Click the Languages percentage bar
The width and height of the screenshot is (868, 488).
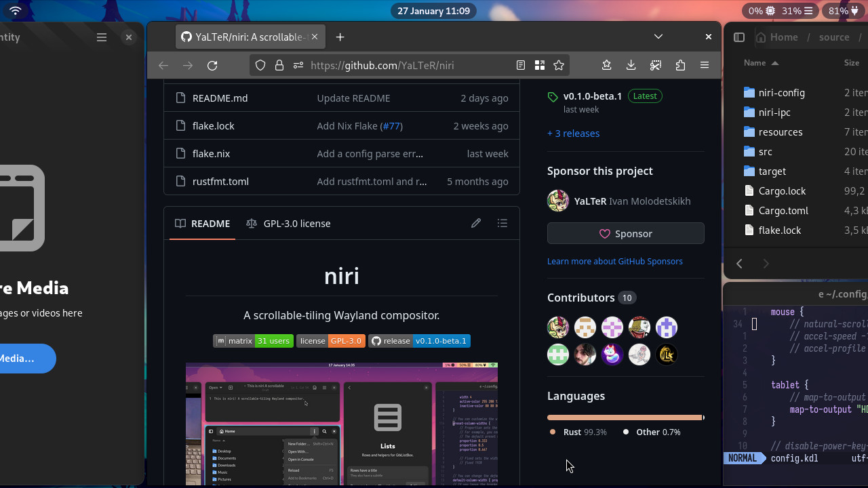click(x=626, y=418)
